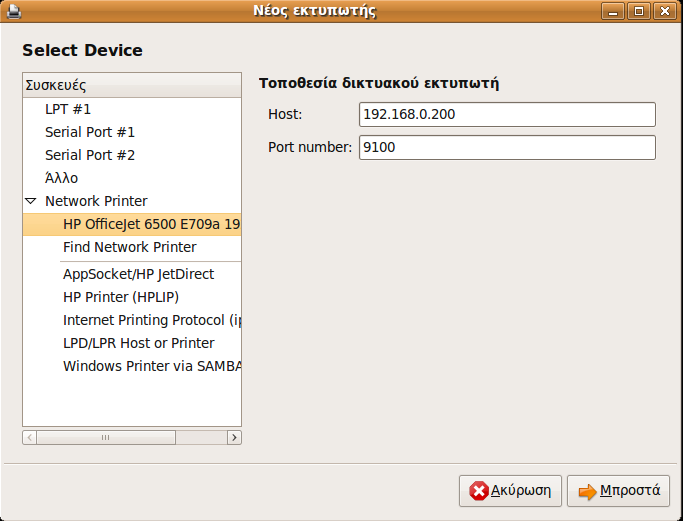This screenshot has width=683, height=521.
Task: Click the scrollbar right arrow
Action: tap(234, 437)
